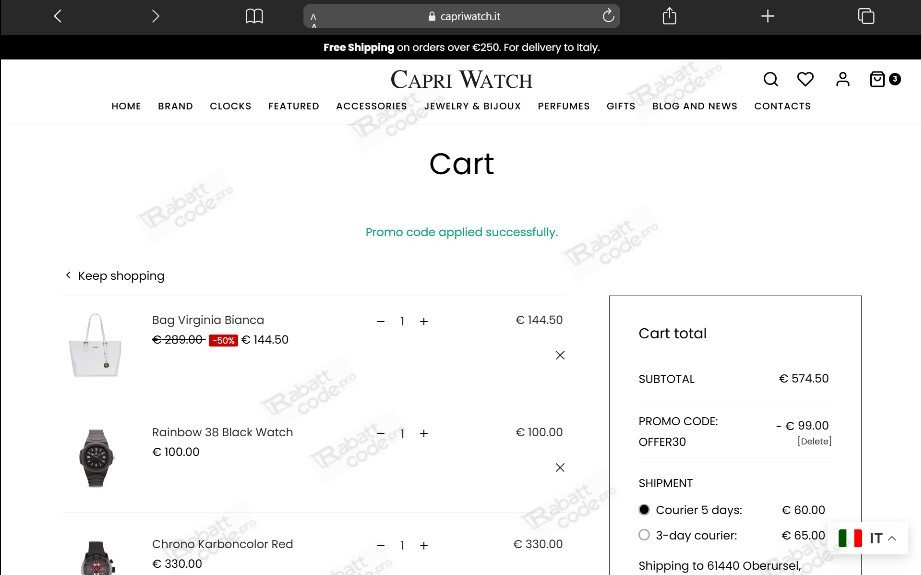
Task: Click the SUBTOTAL € 574.50 value
Action: click(x=804, y=378)
